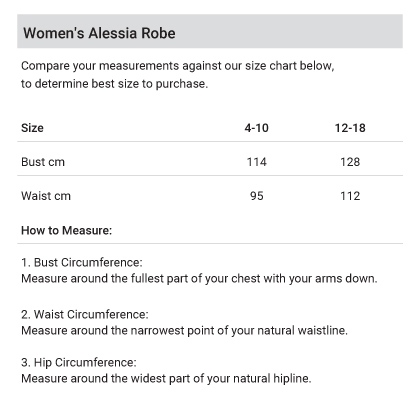The image size is (420, 402).
Task: Select the Size column header
Action: point(32,128)
